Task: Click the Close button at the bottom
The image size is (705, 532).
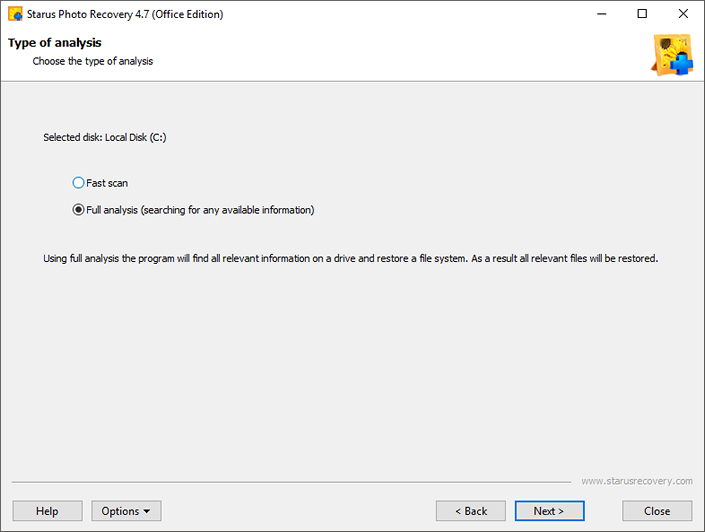Action: click(657, 511)
